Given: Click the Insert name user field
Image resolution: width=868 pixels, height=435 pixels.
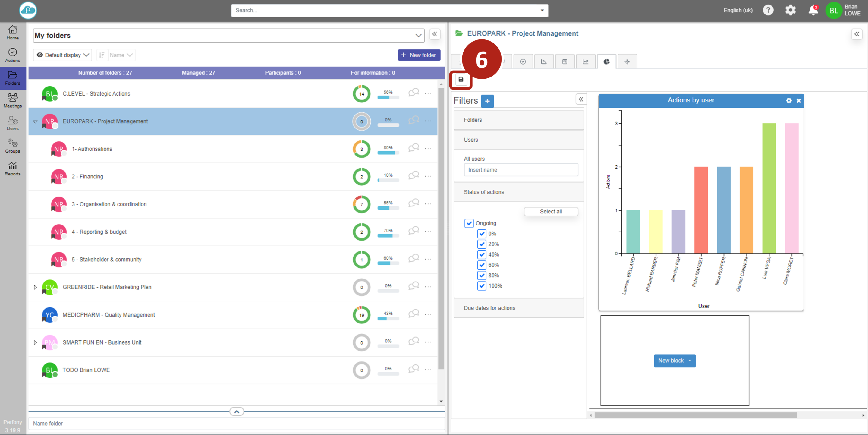Looking at the screenshot, I should [x=520, y=170].
